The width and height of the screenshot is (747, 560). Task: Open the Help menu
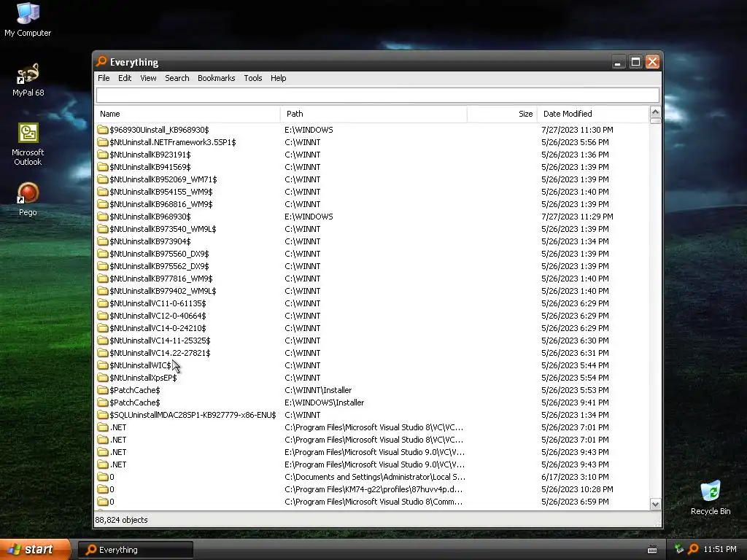click(278, 78)
